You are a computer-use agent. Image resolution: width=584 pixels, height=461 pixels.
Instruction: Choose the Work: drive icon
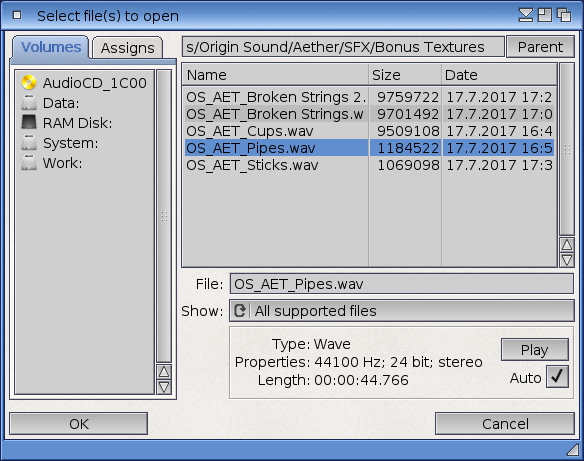point(29,163)
